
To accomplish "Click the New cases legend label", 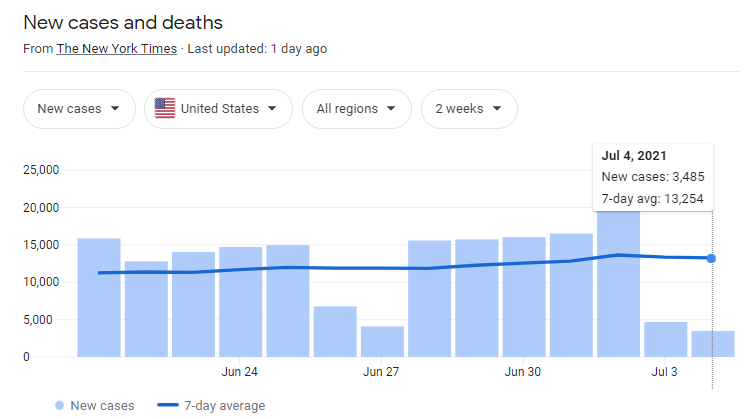I will (102, 406).
